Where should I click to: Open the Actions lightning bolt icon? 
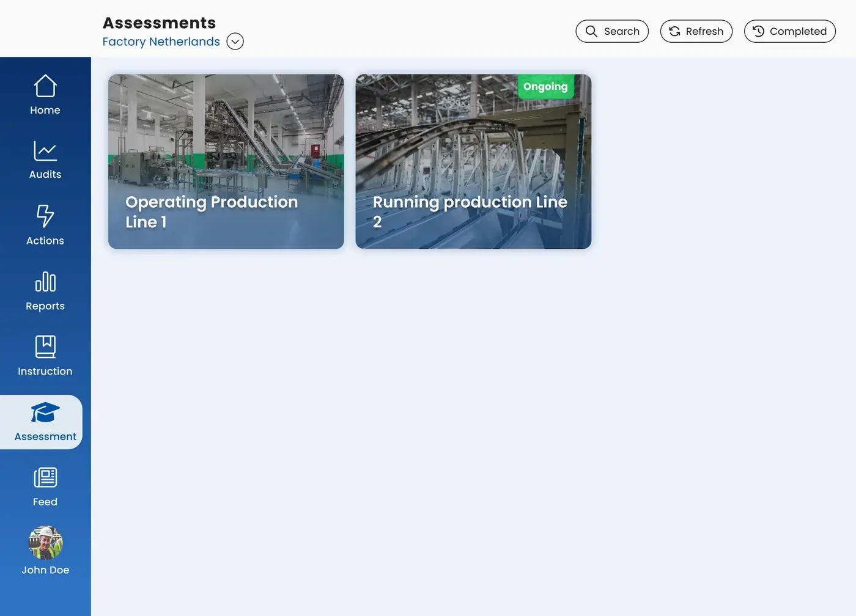[45, 216]
